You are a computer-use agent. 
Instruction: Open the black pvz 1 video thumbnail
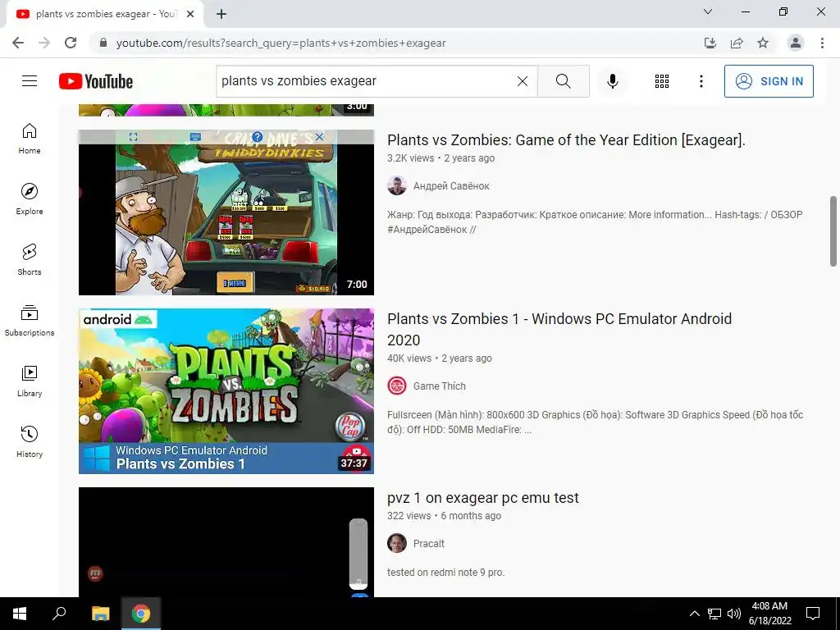(226, 542)
